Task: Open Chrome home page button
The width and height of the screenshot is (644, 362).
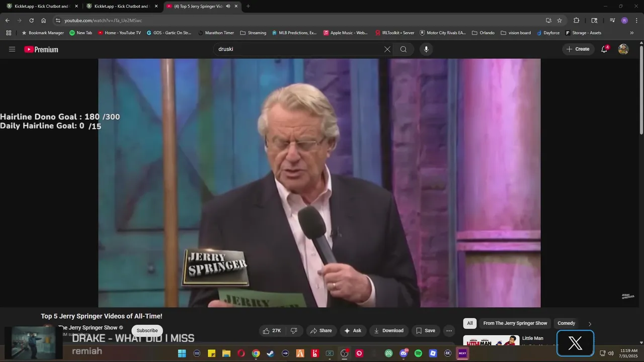Action: point(43,21)
